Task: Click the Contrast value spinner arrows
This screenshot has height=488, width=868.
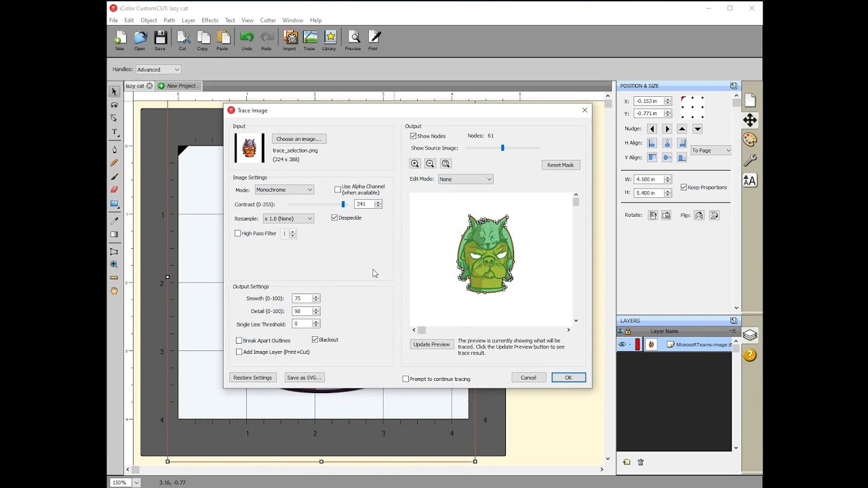Action: point(378,204)
